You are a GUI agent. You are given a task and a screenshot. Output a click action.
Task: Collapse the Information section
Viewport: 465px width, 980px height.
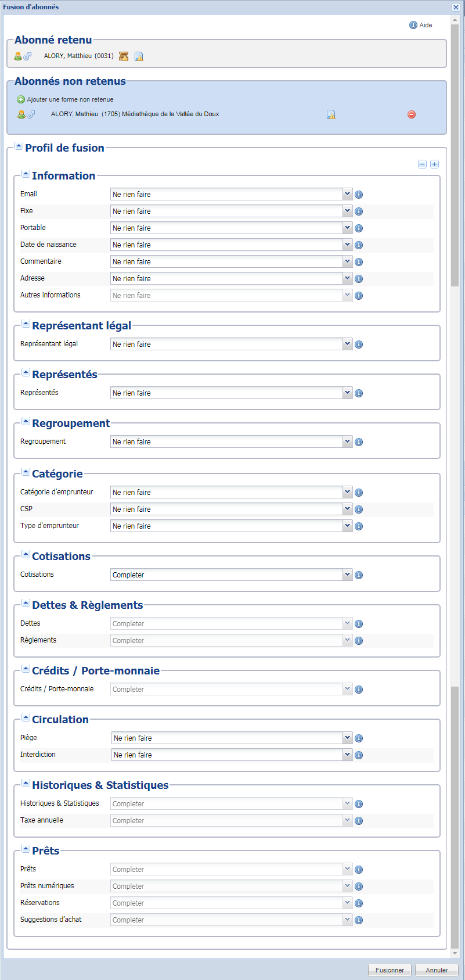26,174
